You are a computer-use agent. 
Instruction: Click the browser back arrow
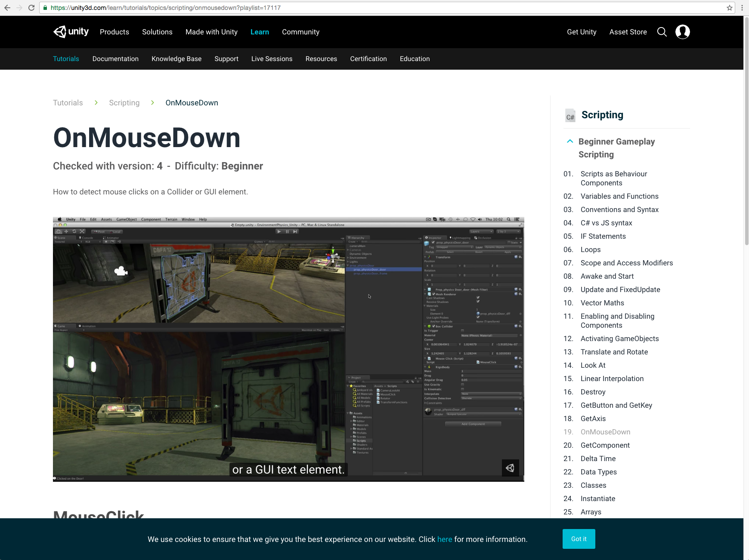coord(7,8)
